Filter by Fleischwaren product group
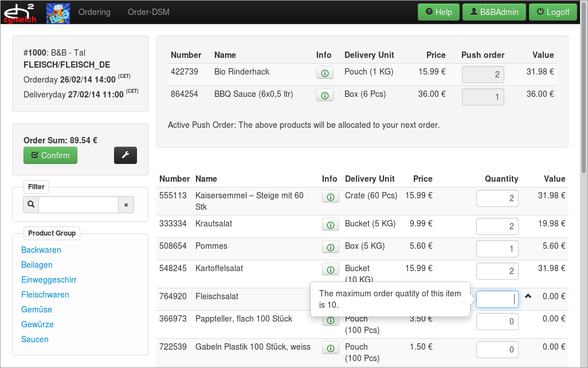Image resolution: width=588 pixels, height=368 pixels. pos(45,295)
